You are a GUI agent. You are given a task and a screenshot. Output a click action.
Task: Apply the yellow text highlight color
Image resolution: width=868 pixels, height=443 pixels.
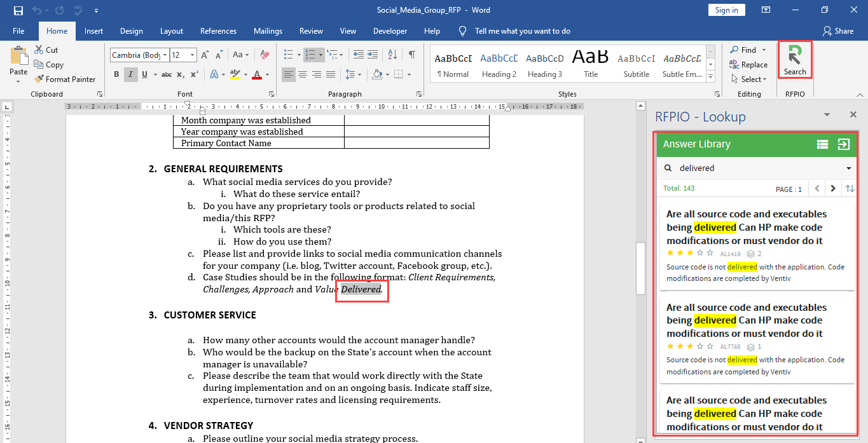coord(235,74)
